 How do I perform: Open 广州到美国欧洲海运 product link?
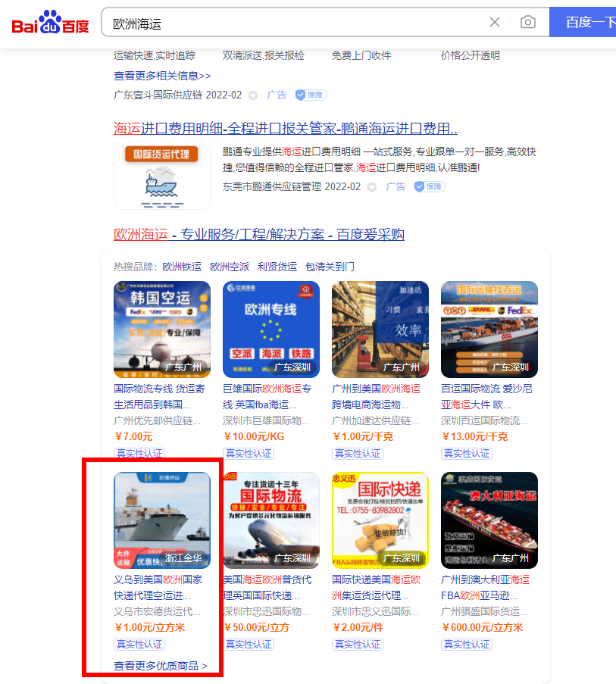point(376,396)
